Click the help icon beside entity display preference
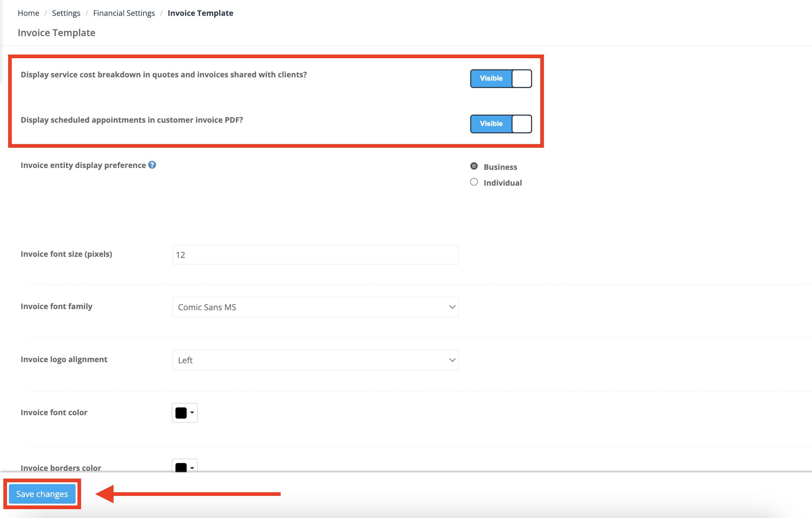The image size is (812, 518). (x=152, y=165)
